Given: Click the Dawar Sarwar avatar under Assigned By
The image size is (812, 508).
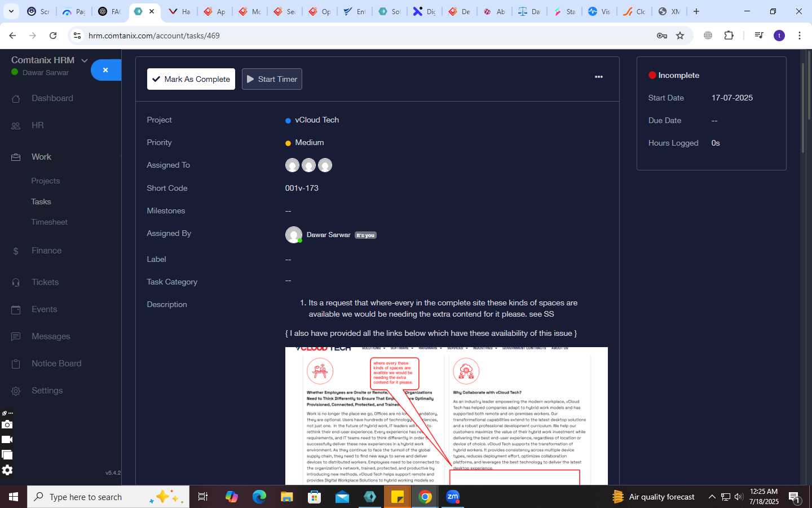Looking at the screenshot, I should [x=294, y=235].
